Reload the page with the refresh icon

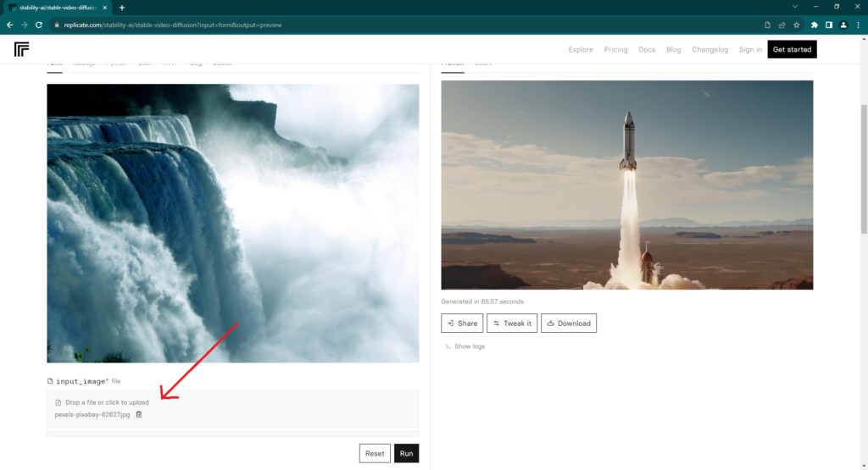click(39, 25)
